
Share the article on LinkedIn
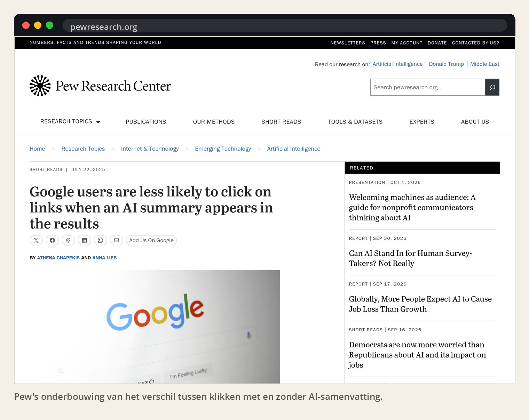pyautogui.click(x=84, y=240)
